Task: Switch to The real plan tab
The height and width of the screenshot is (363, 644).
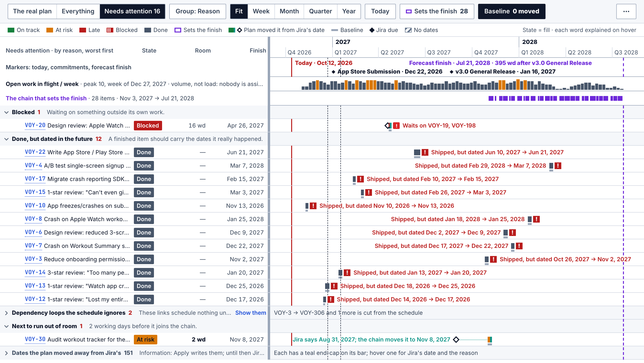Action: point(32,11)
